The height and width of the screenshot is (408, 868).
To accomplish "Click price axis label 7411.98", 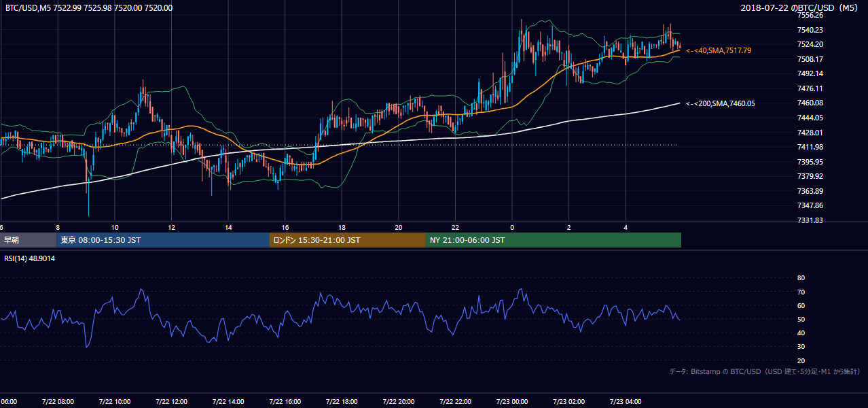I will pyautogui.click(x=810, y=147).
